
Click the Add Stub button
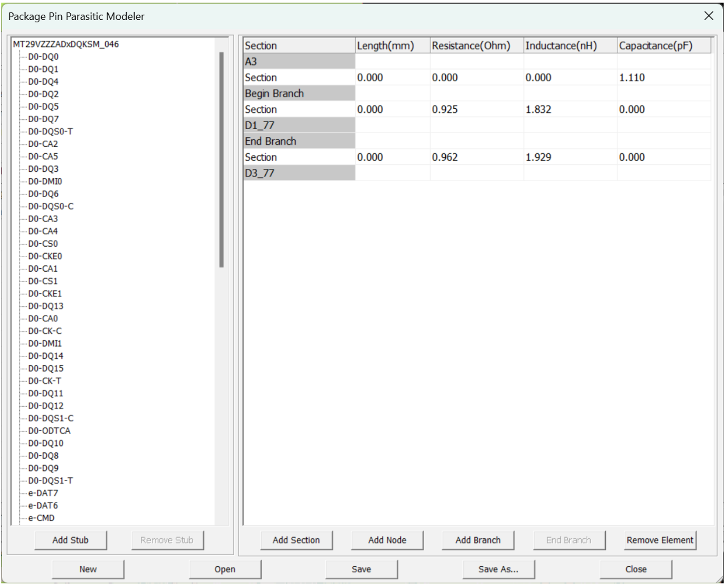(71, 540)
